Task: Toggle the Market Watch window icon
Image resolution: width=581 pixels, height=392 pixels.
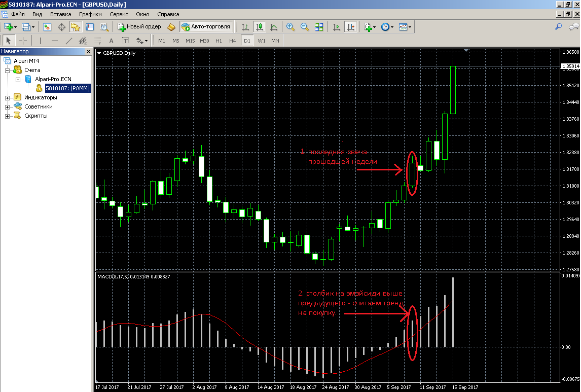Action: point(47,27)
